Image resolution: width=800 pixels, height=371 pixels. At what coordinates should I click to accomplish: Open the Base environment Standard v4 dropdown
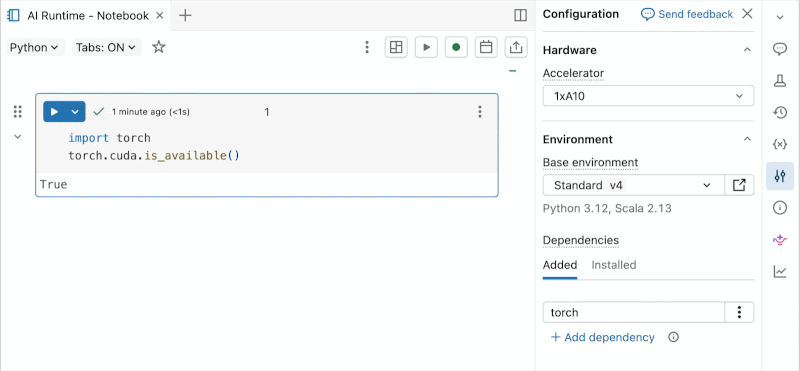(634, 185)
